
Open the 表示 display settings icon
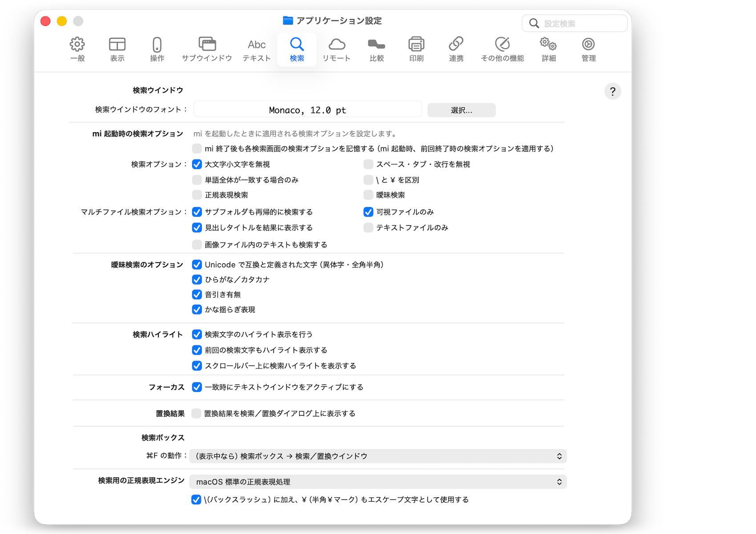[117, 44]
